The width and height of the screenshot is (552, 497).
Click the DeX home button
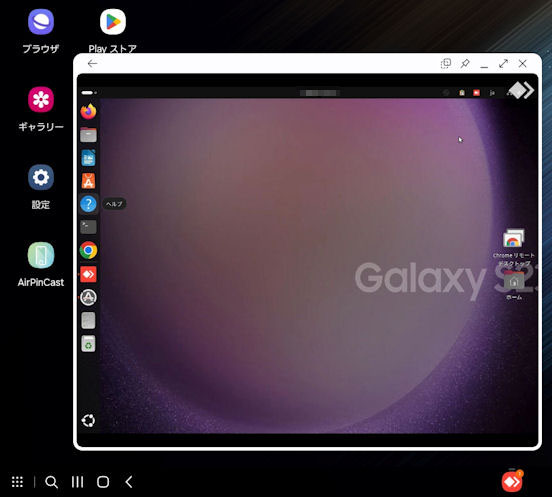pyautogui.click(x=103, y=482)
